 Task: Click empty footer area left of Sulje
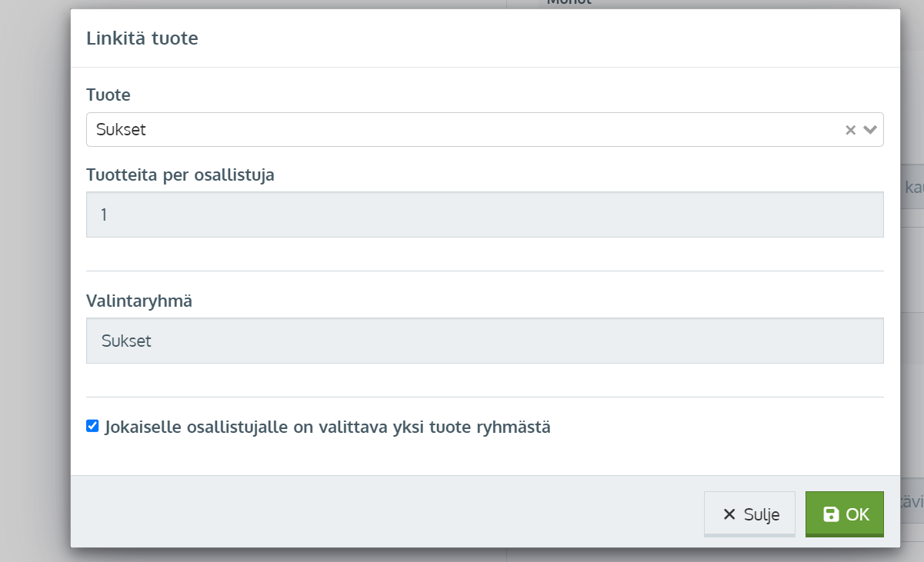coord(385,512)
